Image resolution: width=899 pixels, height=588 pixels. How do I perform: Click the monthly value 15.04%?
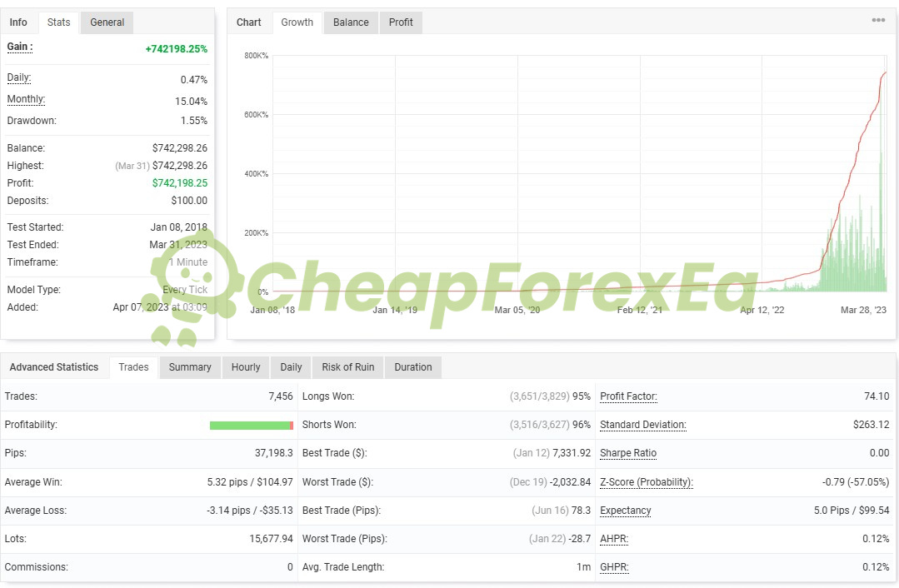[191, 102]
